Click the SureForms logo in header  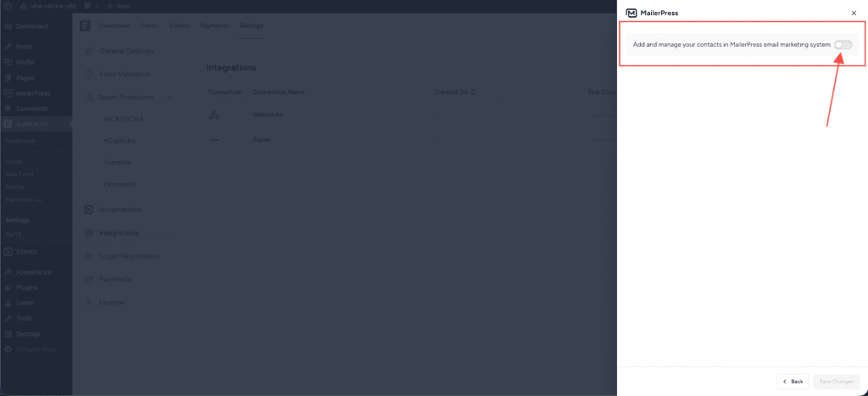(x=86, y=25)
